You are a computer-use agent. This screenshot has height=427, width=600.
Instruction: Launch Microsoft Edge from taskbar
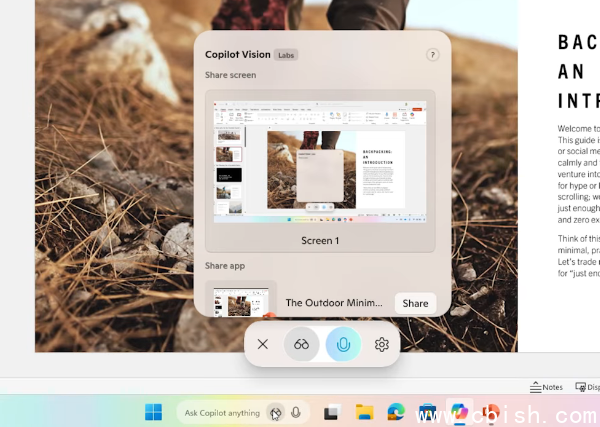[x=396, y=412]
